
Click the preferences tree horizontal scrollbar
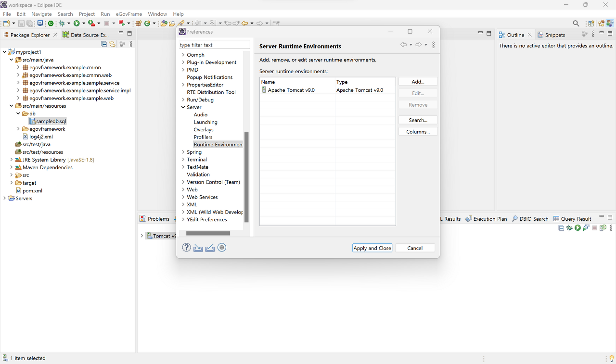208,233
